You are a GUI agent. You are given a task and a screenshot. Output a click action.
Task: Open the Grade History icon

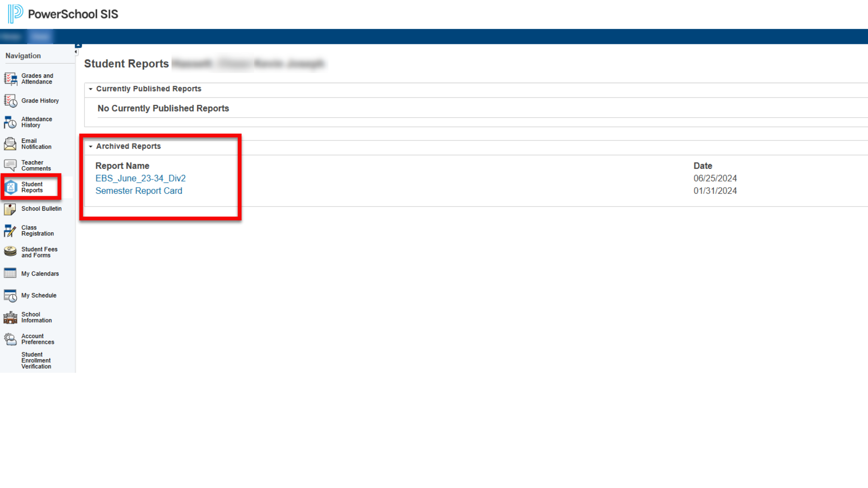[x=10, y=101]
